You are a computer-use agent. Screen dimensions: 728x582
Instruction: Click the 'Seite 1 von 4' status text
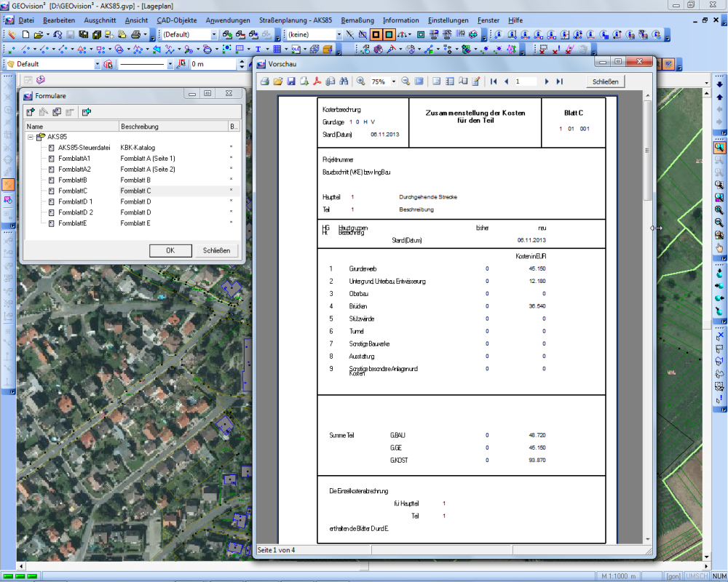(276, 550)
